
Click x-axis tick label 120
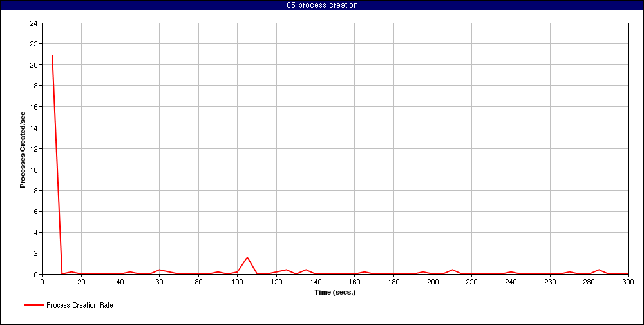click(276, 282)
